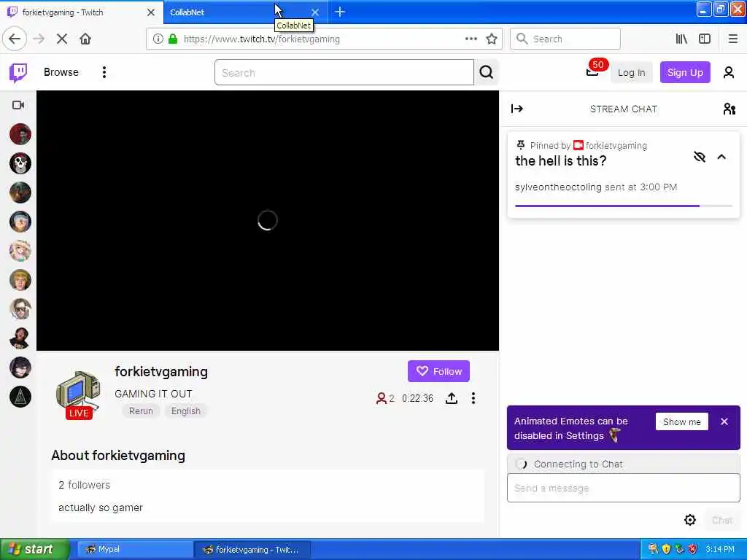
Task: Click the Rerun tag
Action: pos(141,411)
